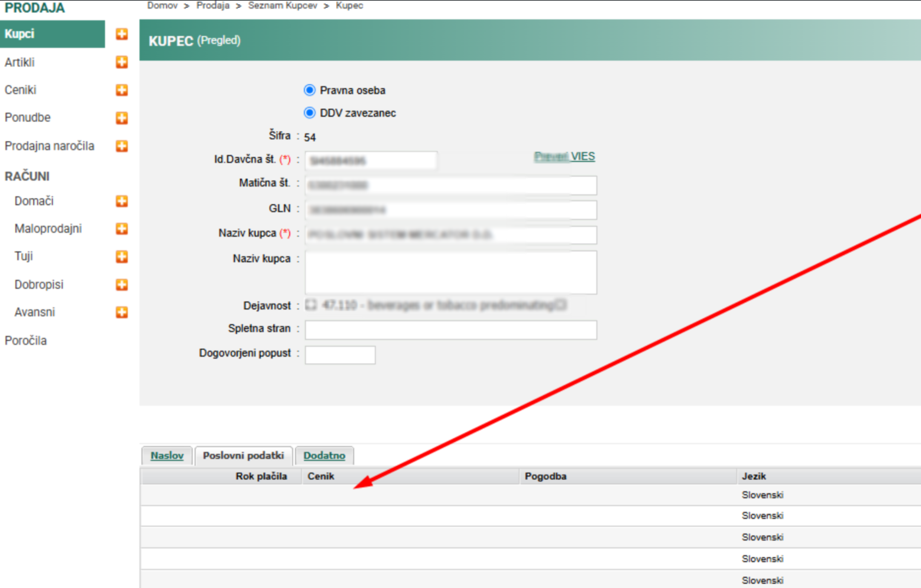Go to Seznam Kupcev breadcrumb
The image size is (921, 588).
pos(282,6)
